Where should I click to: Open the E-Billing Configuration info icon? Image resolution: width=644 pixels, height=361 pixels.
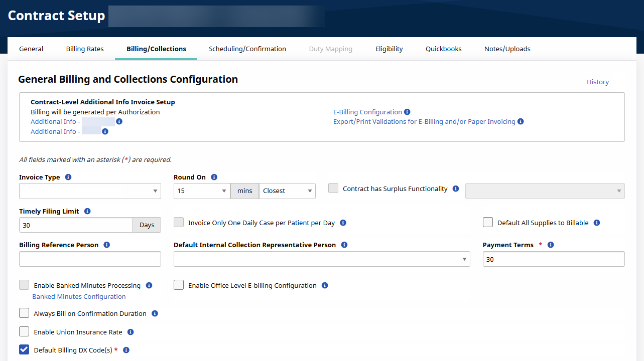pyautogui.click(x=407, y=112)
